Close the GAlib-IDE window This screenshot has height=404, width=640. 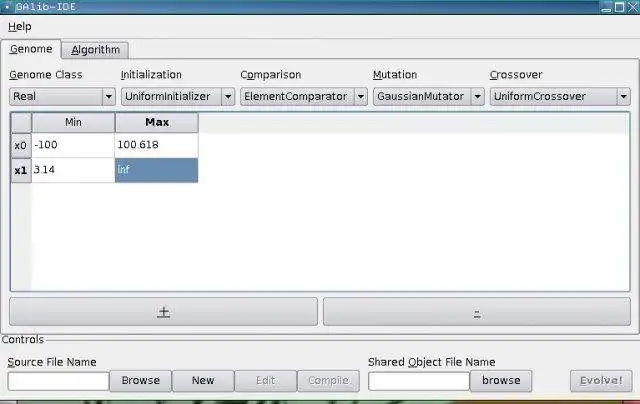pyautogui.click(x=633, y=7)
